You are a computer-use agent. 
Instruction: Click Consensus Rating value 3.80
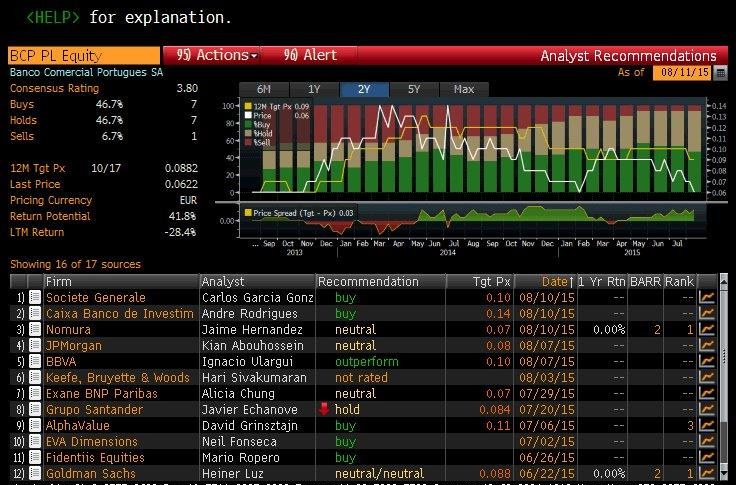(x=187, y=88)
